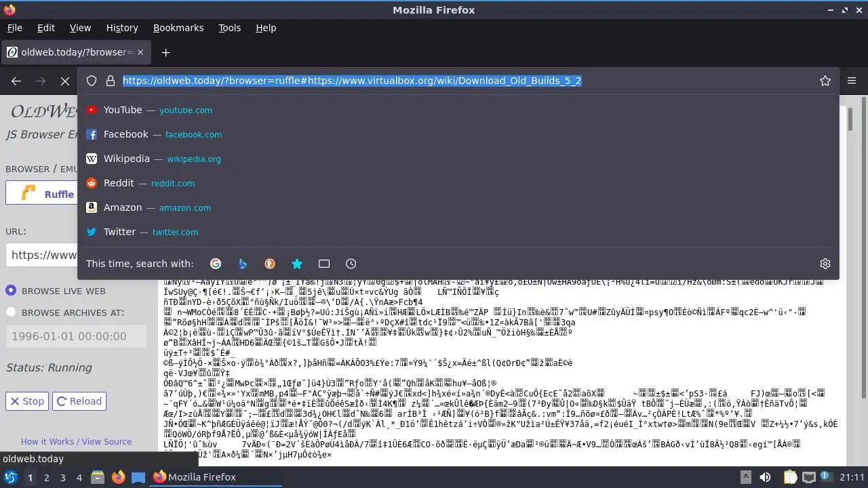Image resolution: width=868 pixels, height=488 pixels.
Task: Choose the Reddit suggestion
Action: point(458,183)
